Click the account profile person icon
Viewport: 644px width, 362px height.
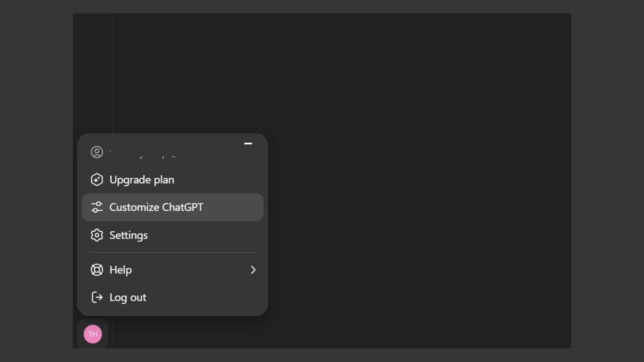97,152
